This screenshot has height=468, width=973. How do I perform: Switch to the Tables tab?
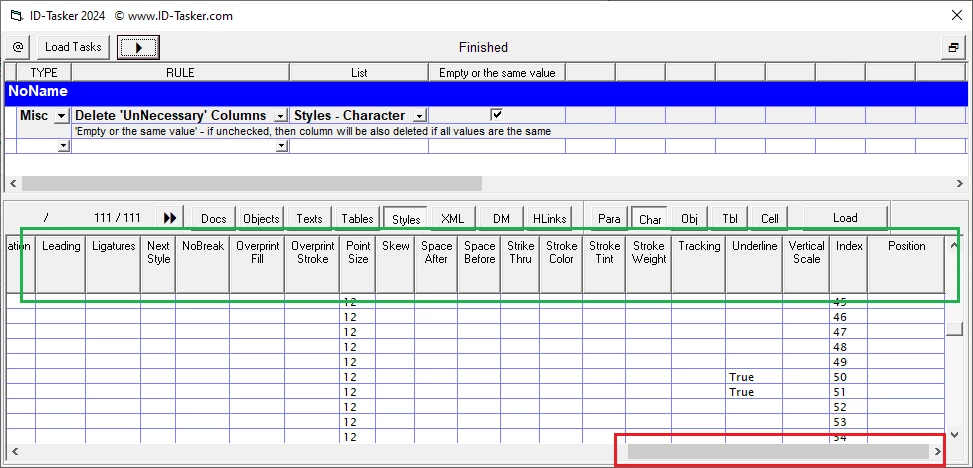pyautogui.click(x=357, y=218)
